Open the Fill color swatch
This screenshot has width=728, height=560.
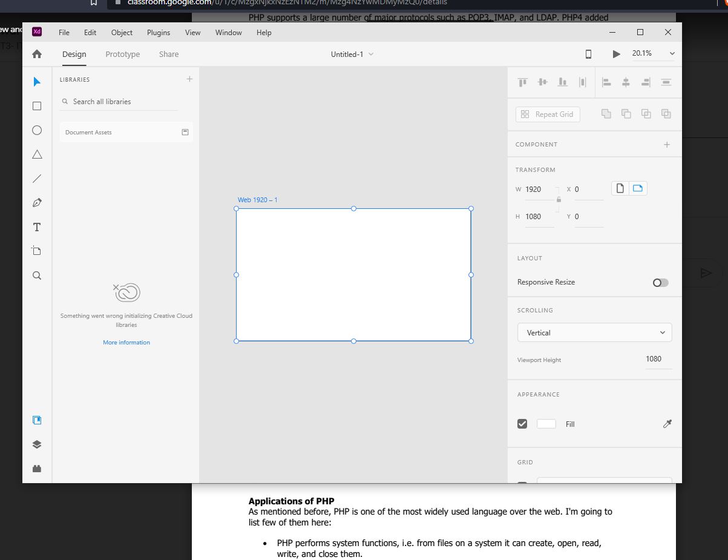[546, 424]
